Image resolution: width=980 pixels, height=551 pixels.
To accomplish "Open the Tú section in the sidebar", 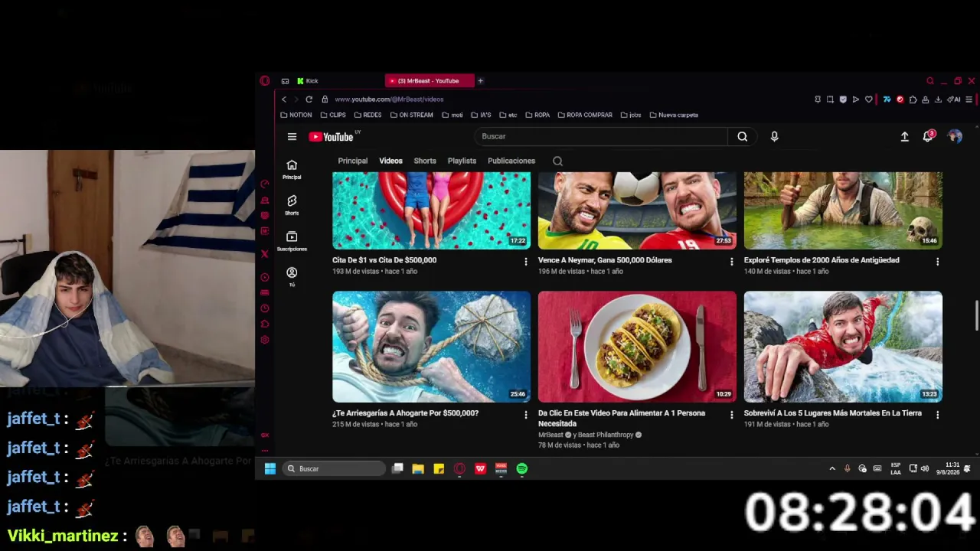I will (x=292, y=277).
